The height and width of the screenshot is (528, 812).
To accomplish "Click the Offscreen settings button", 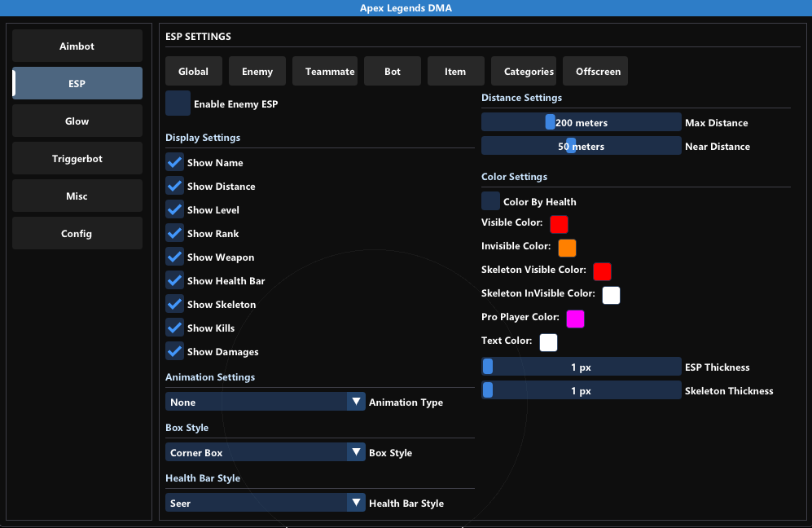I will click(598, 72).
